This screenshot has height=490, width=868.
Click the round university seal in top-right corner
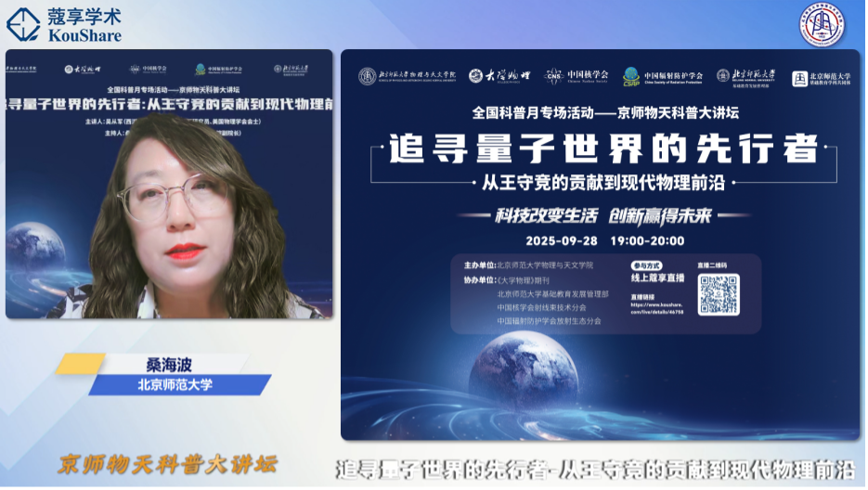[x=822, y=25]
